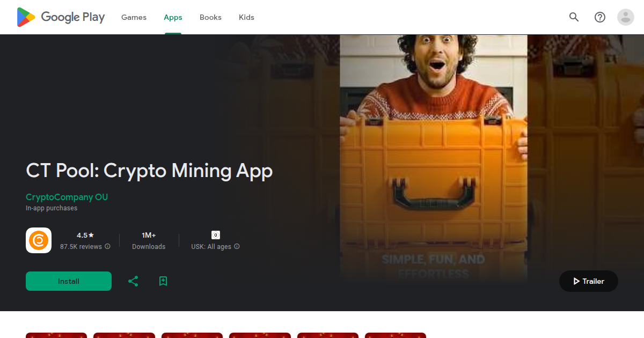This screenshot has height=338, width=644.
Task: Show info next to 87.5K reviews
Action: coord(107,247)
